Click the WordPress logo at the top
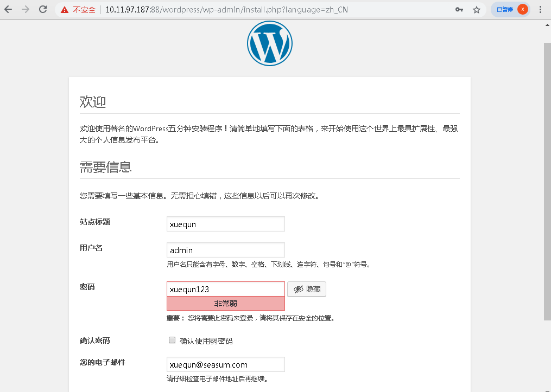 click(270, 43)
